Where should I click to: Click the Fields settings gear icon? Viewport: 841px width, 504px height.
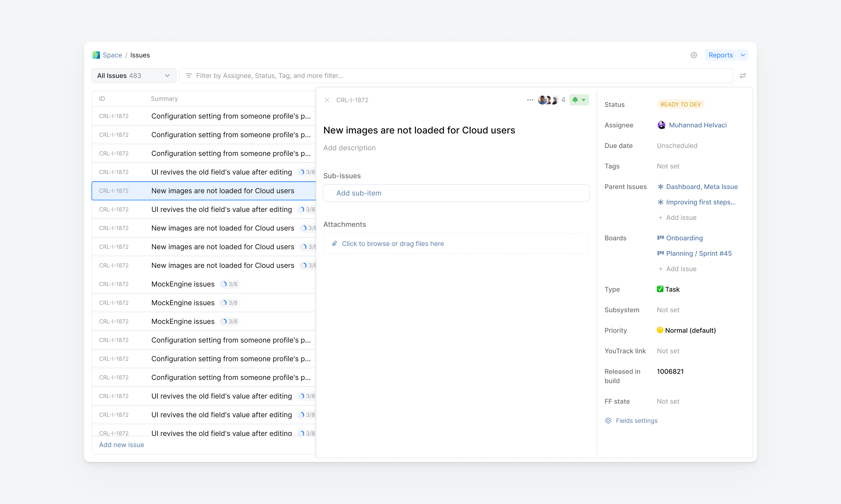pos(608,420)
